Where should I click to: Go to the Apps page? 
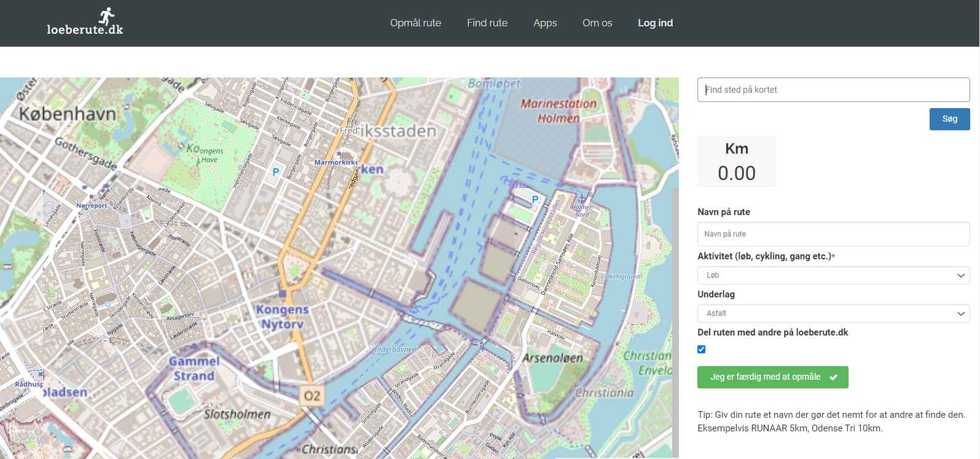pos(545,23)
